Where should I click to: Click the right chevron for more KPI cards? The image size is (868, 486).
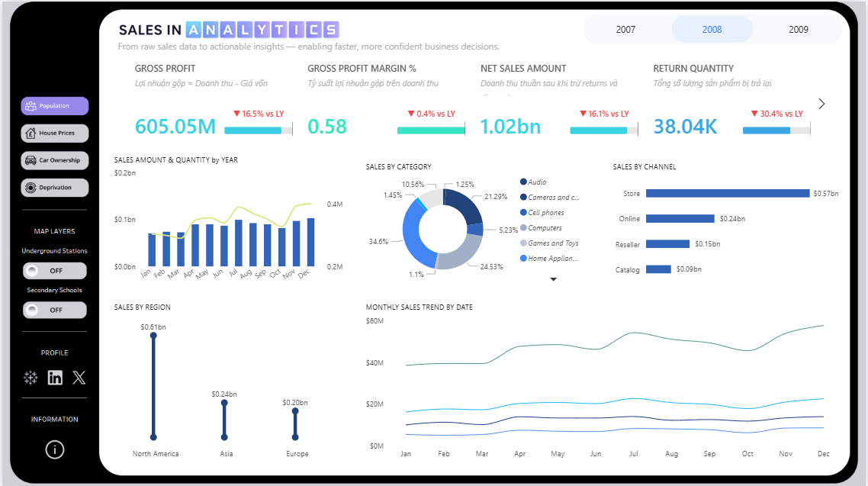click(821, 103)
